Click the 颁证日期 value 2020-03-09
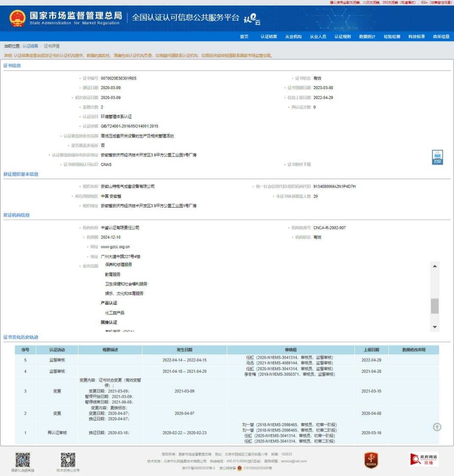This screenshot has width=454, height=476. coord(111,88)
